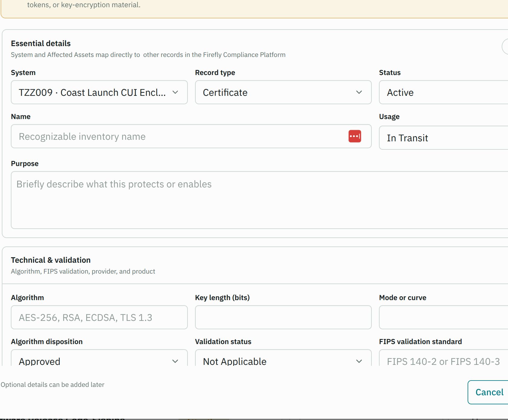Expand the Algorithm disposition dropdown showing Approved
508x420 pixels.
(x=99, y=358)
